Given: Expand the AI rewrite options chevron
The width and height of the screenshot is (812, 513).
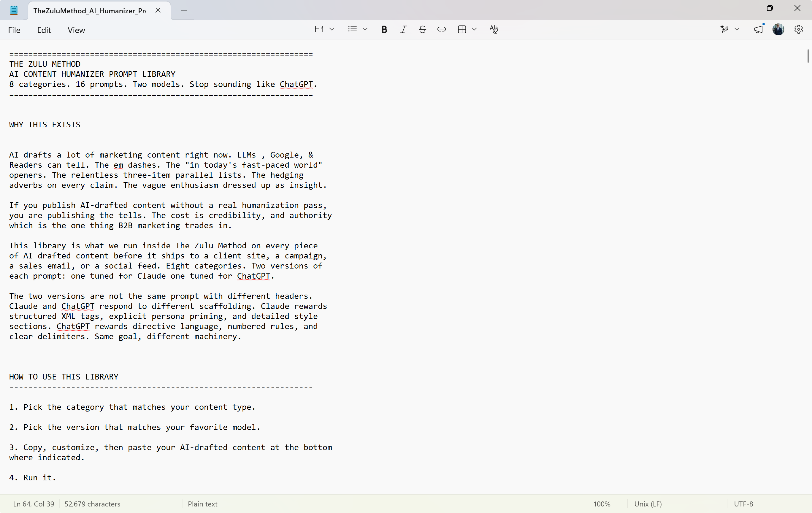Looking at the screenshot, I should click(x=737, y=29).
